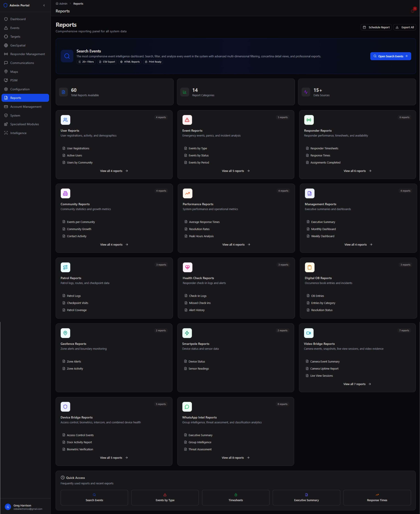Click the Geofence Reports map pin icon

click(x=65, y=333)
